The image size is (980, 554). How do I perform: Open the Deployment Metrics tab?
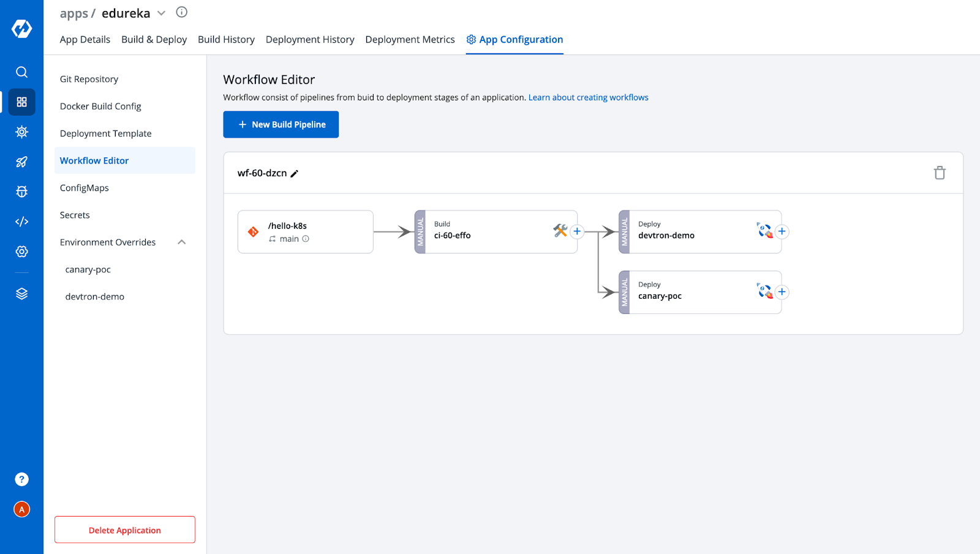pyautogui.click(x=410, y=39)
